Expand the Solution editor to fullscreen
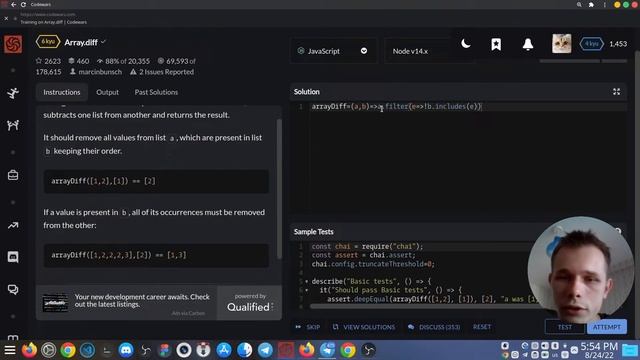 point(616,92)
